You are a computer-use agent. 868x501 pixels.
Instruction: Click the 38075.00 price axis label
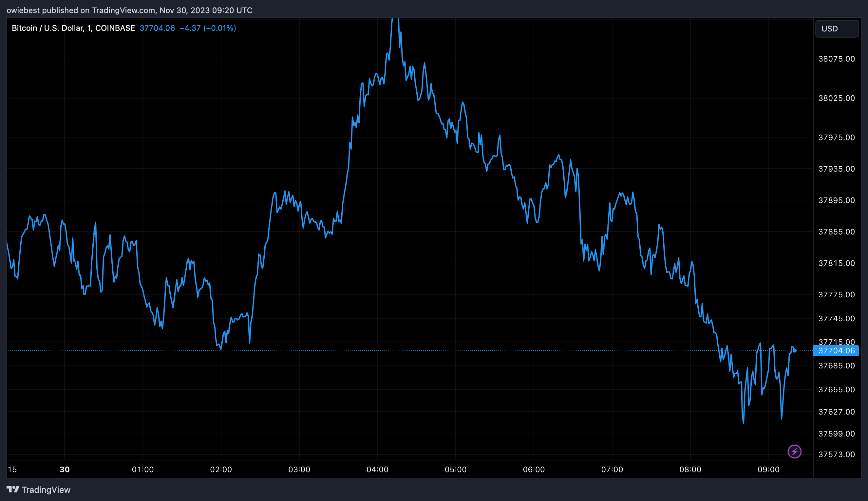[836, 59]
